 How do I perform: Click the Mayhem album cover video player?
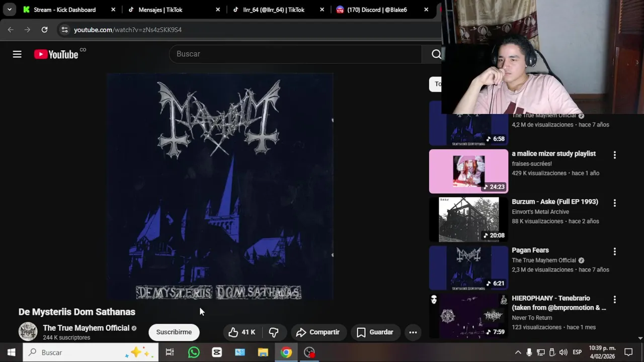(x=220, y=187)
